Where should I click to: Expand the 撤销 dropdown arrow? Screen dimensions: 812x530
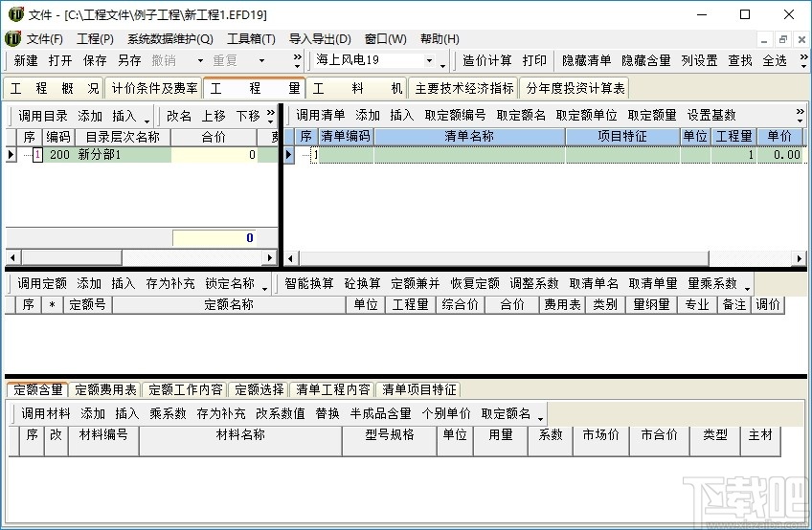point(200,61)
